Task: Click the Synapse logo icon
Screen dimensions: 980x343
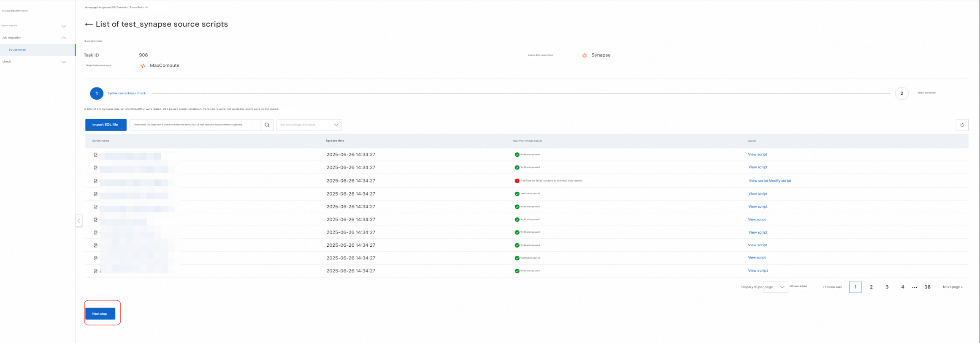Action: pos(585,55)
